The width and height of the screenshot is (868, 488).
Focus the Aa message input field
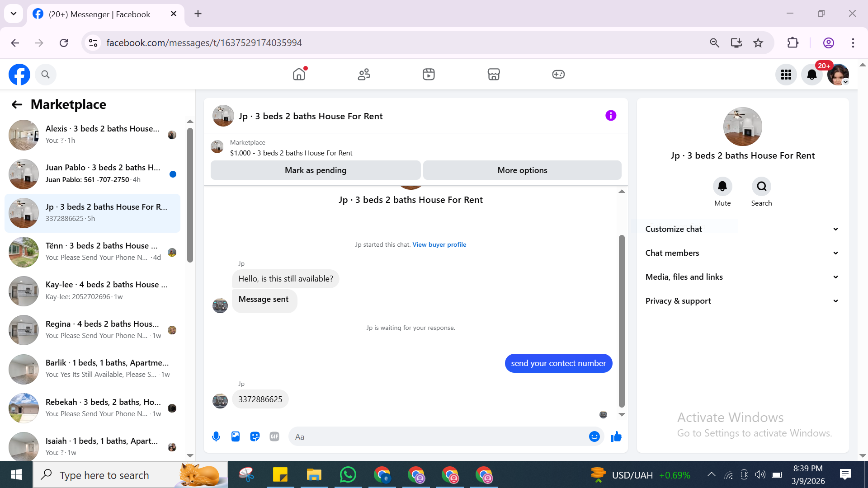[x=439, y=436]
